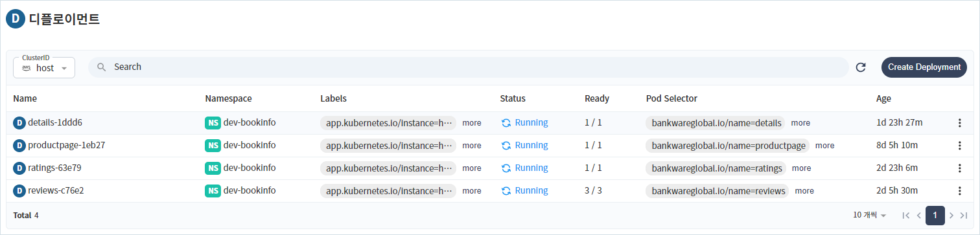Click age value 8d 5h 10m
This screenshot has height=235, width=980.
coord(897,145)
